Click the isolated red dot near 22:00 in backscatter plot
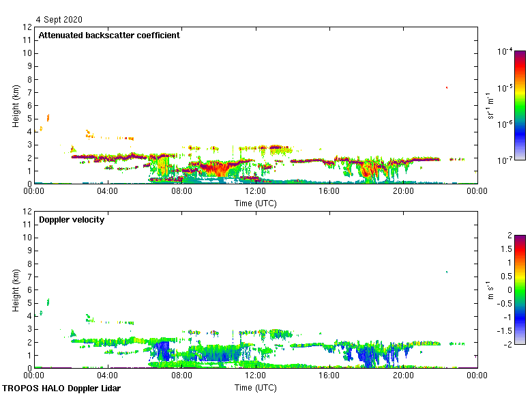The width and height of the screenshot is (532, 396). coord(446,87)
